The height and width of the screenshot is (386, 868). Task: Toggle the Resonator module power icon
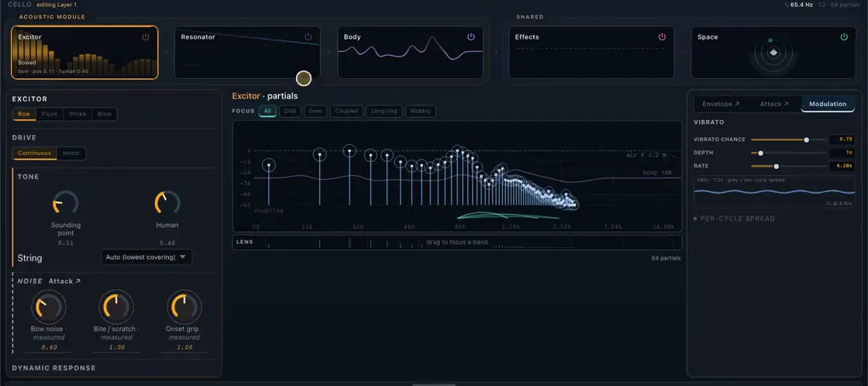308,37
